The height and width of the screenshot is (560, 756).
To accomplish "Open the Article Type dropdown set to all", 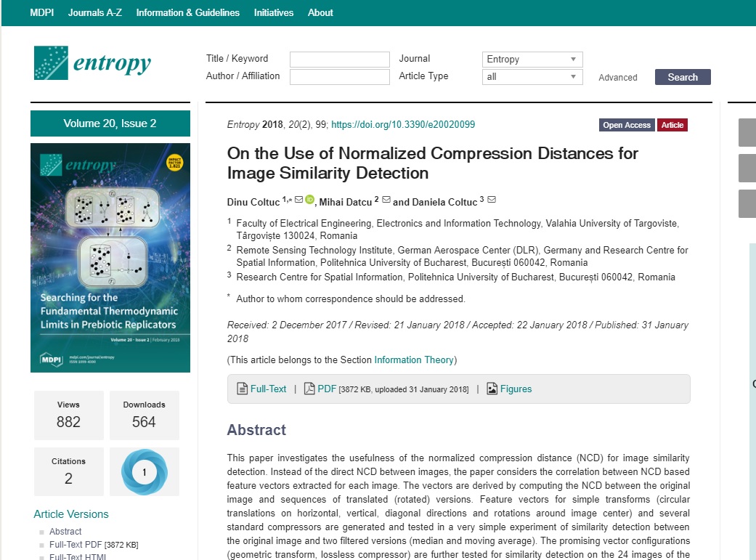I will tap(532, 77).
